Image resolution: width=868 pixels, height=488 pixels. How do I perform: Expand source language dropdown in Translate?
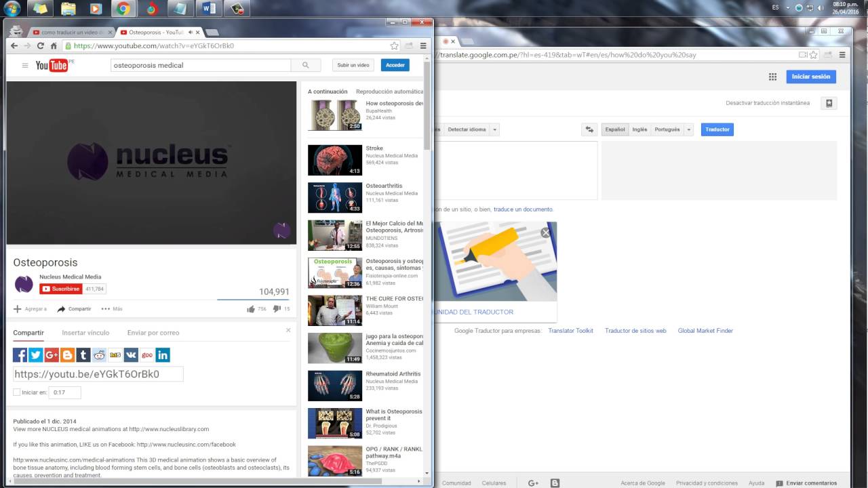tap(495, 129)
